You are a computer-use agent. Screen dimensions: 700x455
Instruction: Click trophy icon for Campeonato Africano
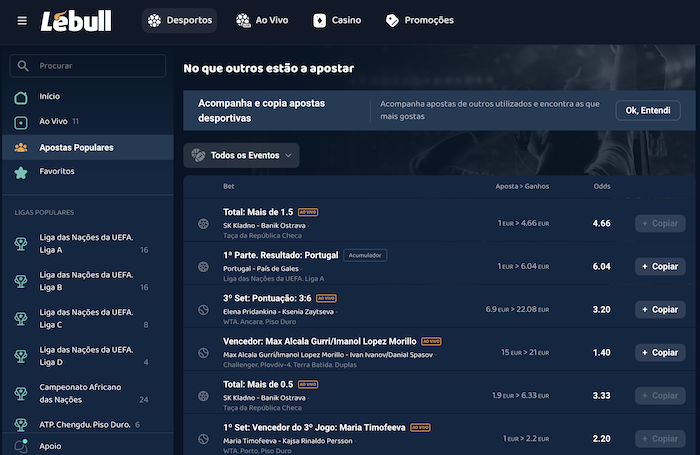point(21,394)
